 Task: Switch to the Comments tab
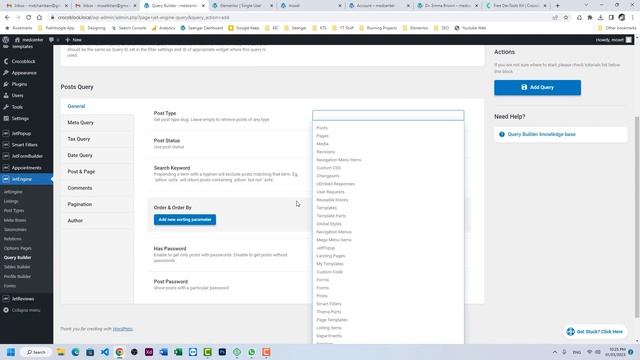point(97,188)
